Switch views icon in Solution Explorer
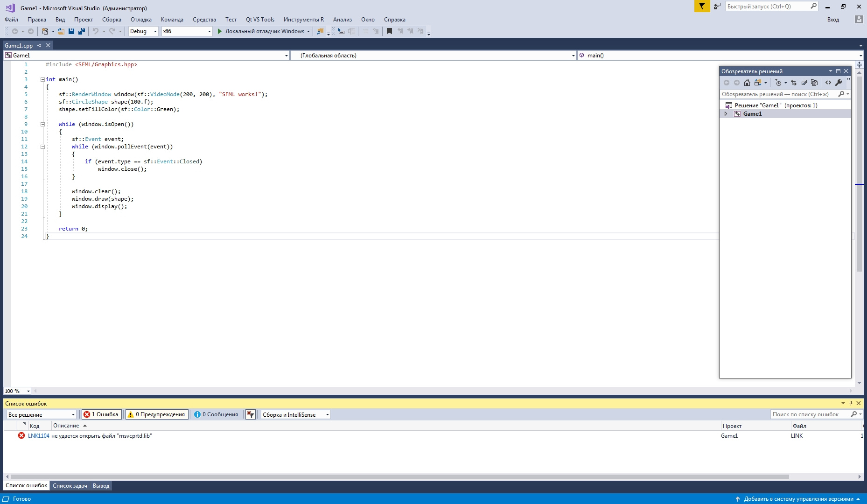The height and width of the screenshot is (504, 867). pyautogui.click(x=758, y=83)
